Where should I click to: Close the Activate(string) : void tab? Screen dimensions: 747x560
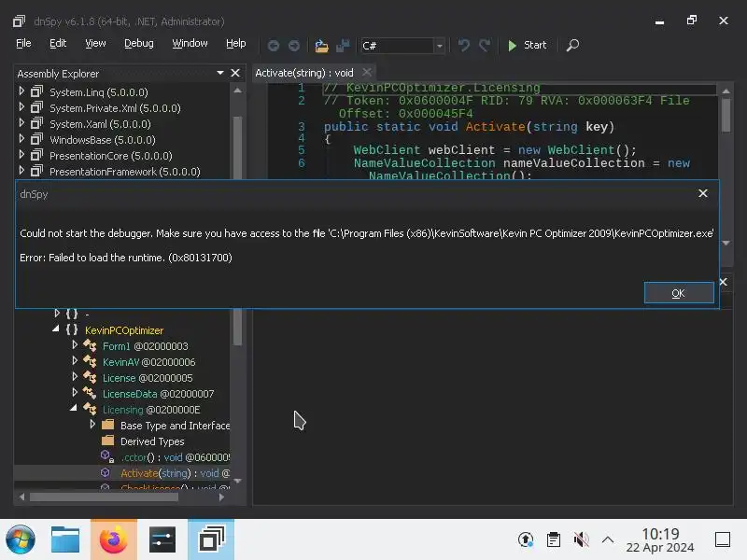(366, 73)
